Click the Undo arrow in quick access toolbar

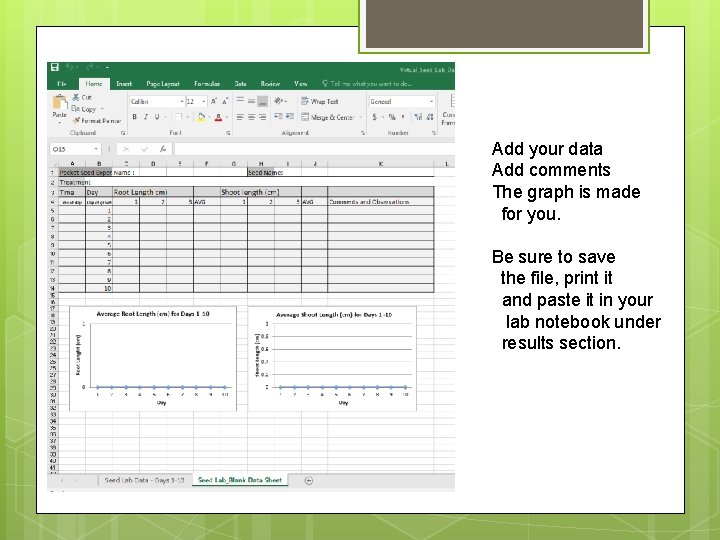(69, 68)
